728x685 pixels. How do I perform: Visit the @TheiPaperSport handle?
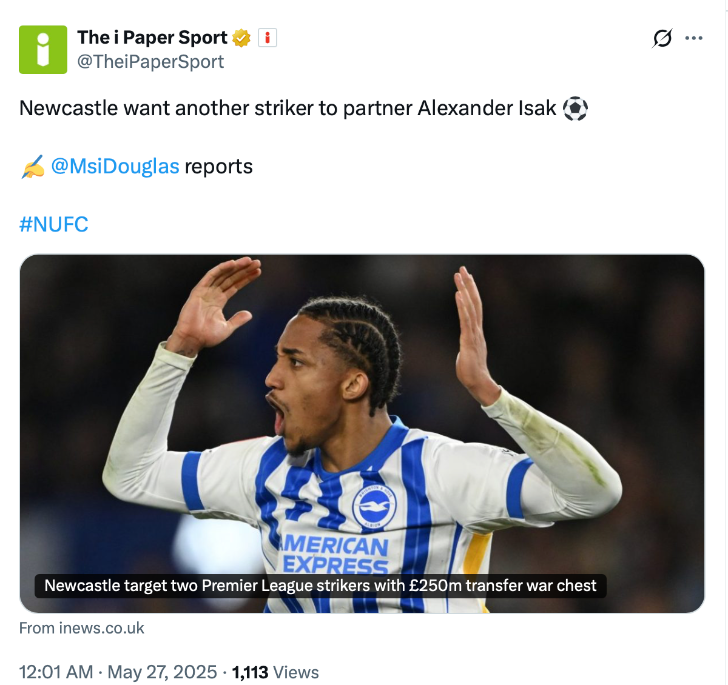150,62
